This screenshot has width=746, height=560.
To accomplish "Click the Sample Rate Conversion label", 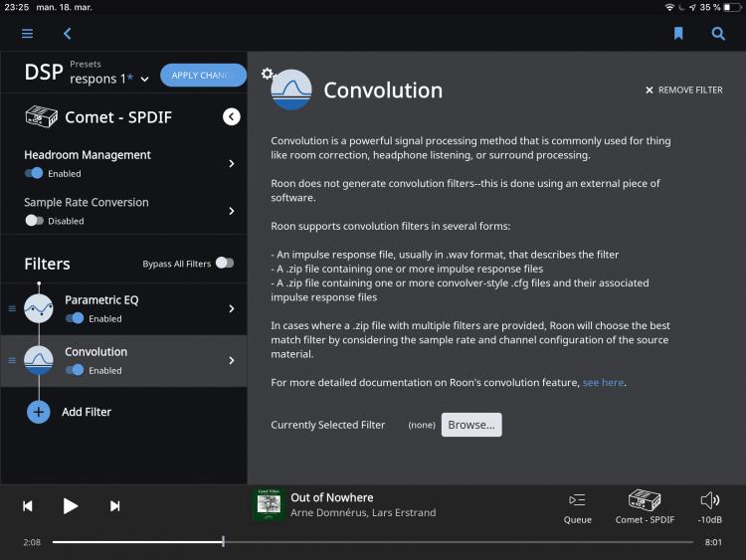I will (x=87, y=202).
